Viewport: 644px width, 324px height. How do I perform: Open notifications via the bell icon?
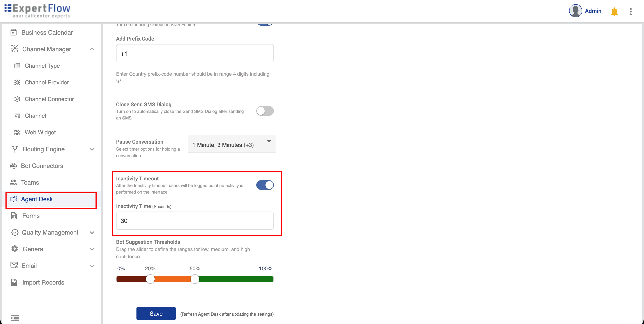[614, 11]
